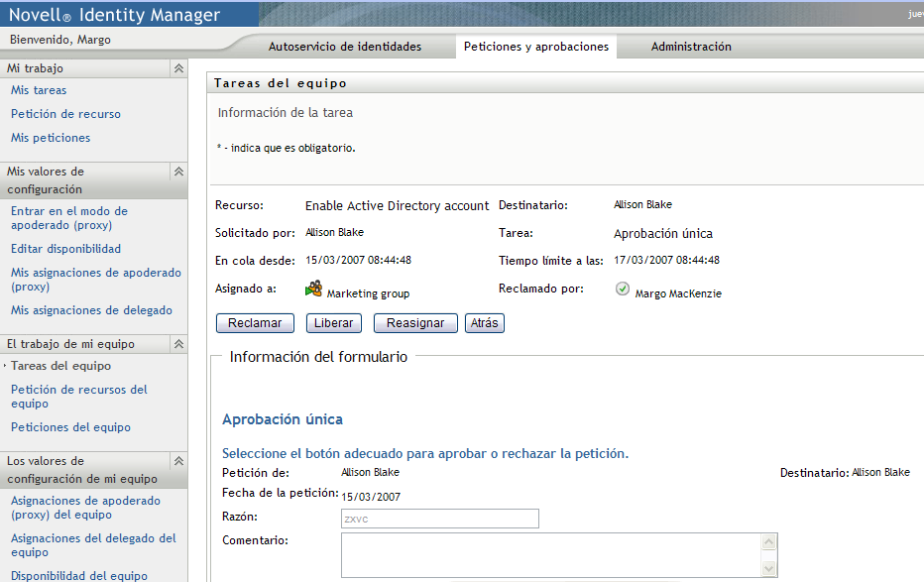Open Entrar en el modo de apoderado link
The width and height of the screenshot is (924, 582).
tap(69, 218)
